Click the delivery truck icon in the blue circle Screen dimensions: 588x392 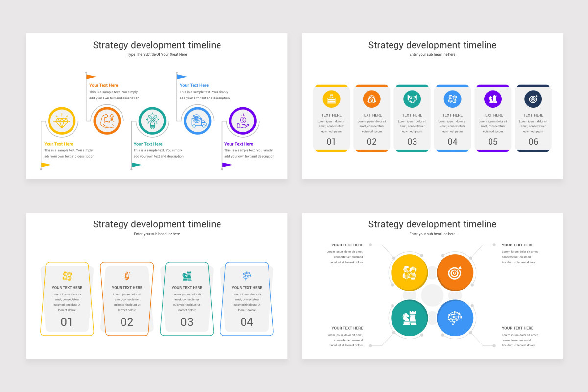pyautogui.click(x=197, y=120)
